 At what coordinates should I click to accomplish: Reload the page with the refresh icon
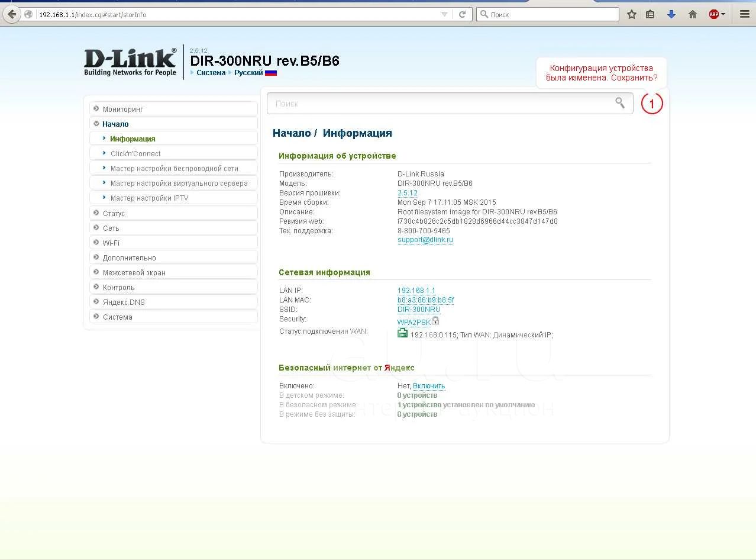tap(463, 14)
